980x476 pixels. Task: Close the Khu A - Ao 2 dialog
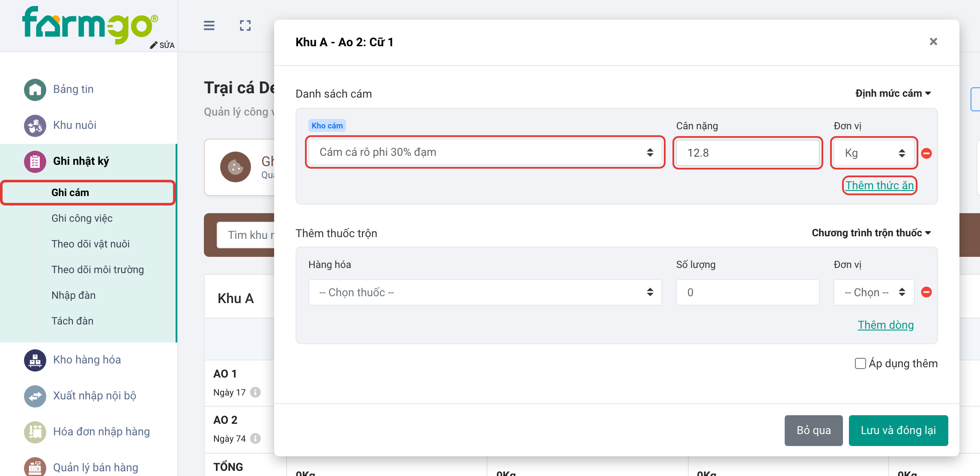tap(934, 42)
